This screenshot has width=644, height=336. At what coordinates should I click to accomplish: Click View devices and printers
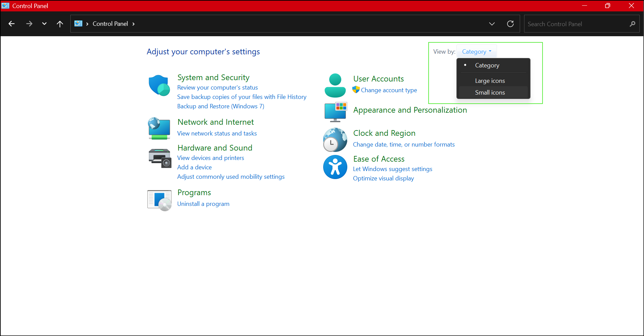(211, 158)
